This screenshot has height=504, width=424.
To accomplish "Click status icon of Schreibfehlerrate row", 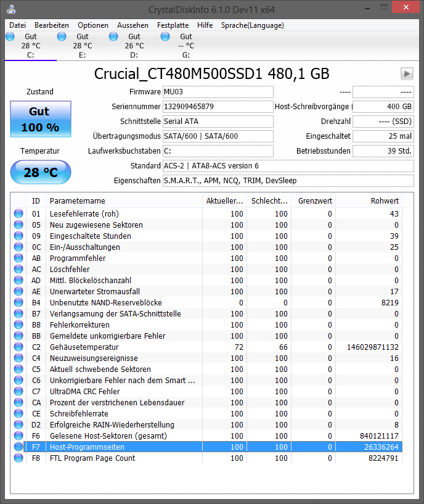I will [18, 413].
